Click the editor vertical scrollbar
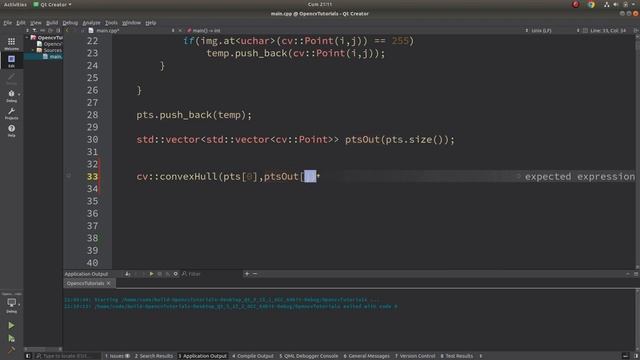This screenshot has width=640, height=360. (x=638, y=151)
